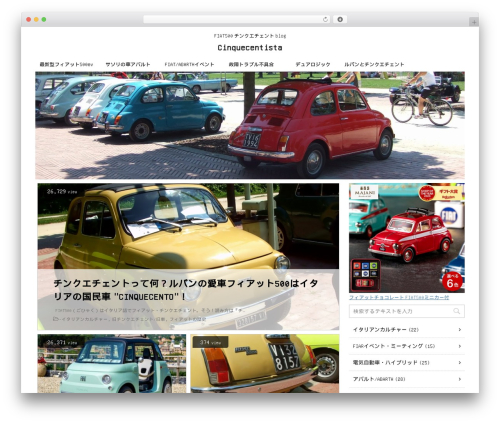The width and height of the screenshot is (500, 423).
Task: Click the FIAT500 チンクエチェント blog tagline
Action: 250,36
